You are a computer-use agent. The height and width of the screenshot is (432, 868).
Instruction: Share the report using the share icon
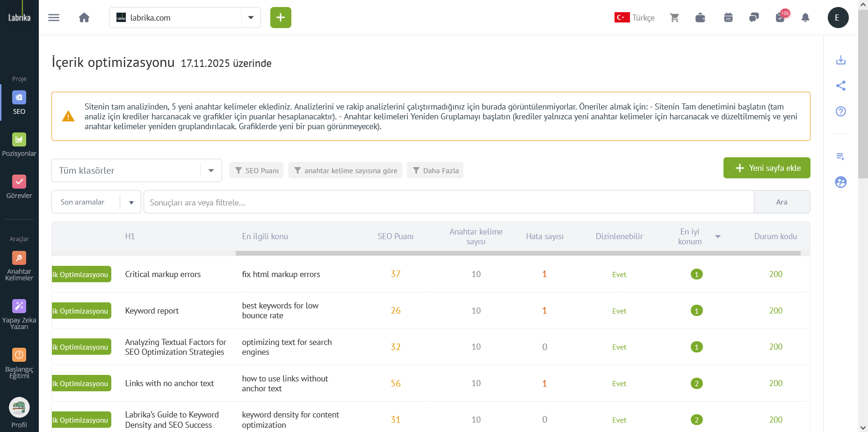[840, 86]
